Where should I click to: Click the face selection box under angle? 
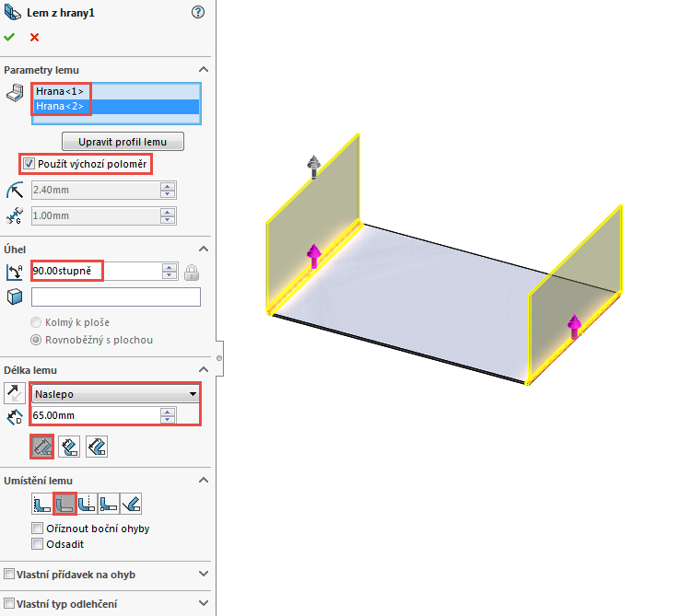tap(116, 296)
